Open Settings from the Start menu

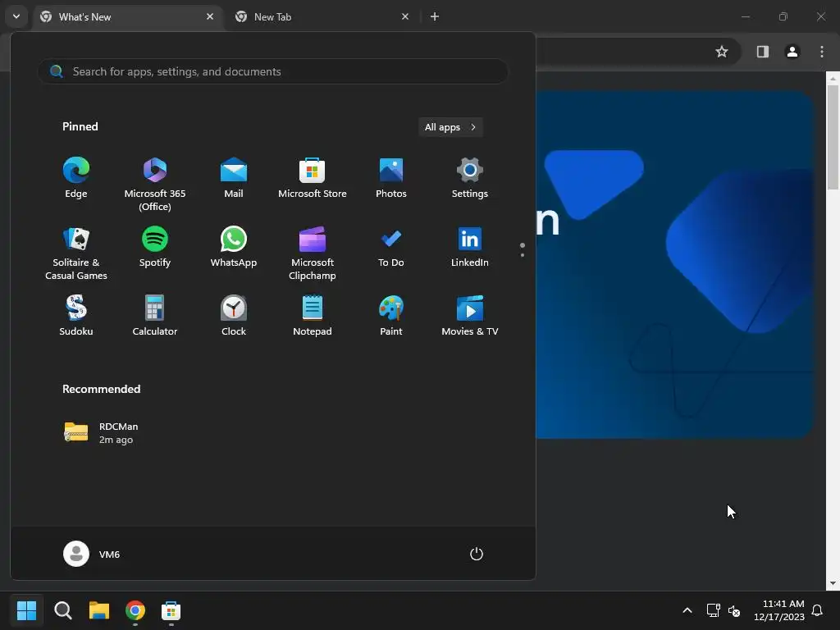(470, 178)
